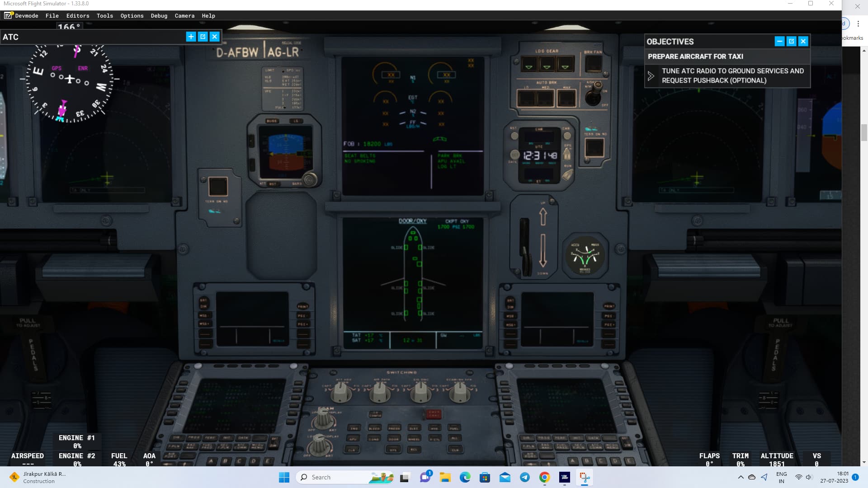Click the brake pressure triple indicator gauge
This screenshot has width=868, height=488.
[x=585, y=256]
